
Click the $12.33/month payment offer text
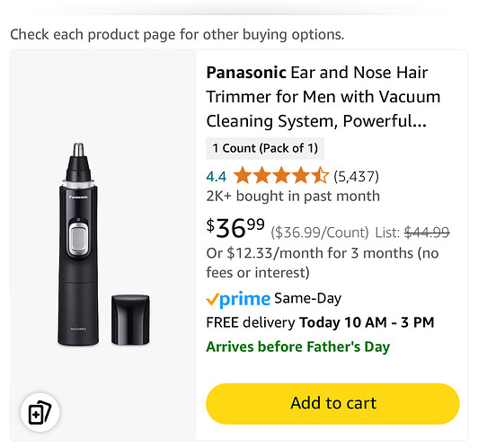[x=323, y=262]
